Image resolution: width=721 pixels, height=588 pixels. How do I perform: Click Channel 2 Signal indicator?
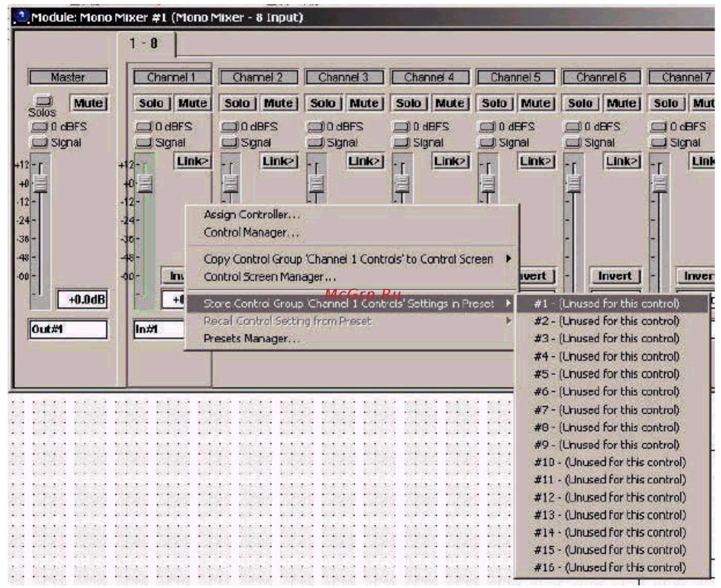click(x=229, y=142)
